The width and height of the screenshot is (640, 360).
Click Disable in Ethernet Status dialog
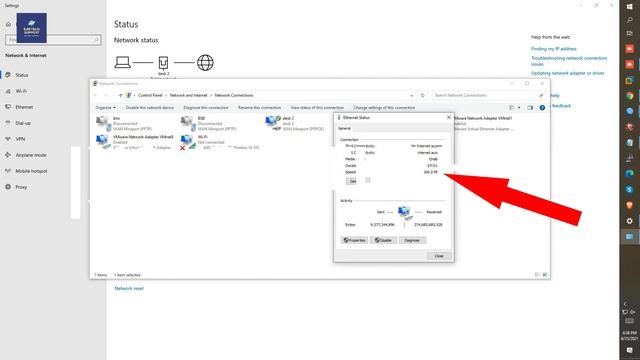point(383,240)
